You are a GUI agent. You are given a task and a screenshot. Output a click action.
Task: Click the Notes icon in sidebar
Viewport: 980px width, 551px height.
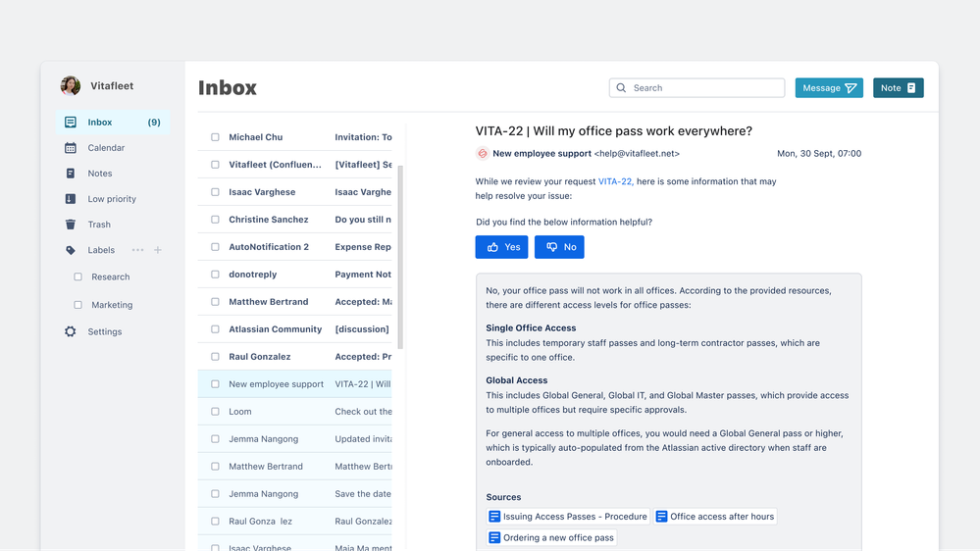[x=71, y=174]
